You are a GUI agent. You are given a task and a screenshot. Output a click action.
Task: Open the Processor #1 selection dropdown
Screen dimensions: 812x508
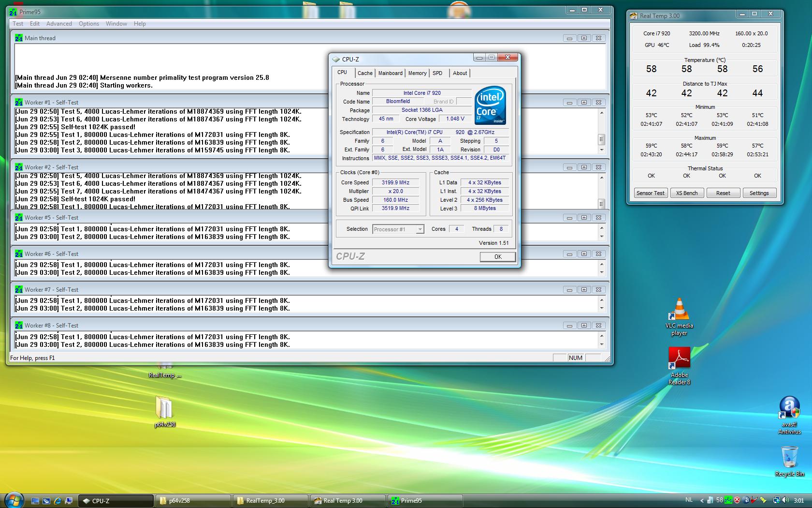(398, 229)
